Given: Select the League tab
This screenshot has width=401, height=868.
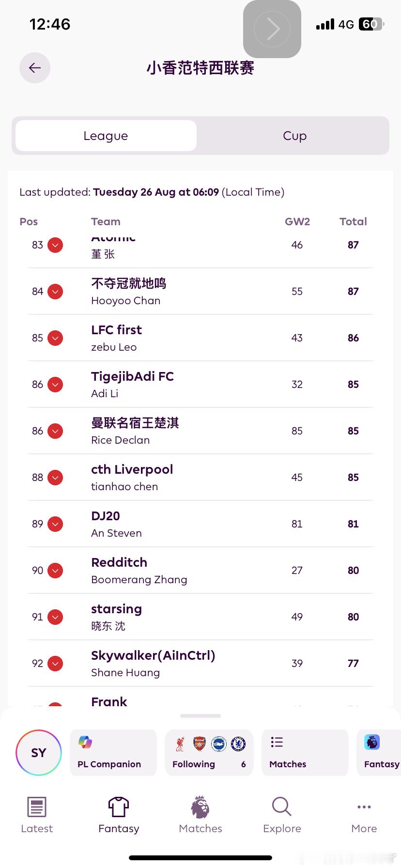Looking at the screenshot, I should click(106, 136).
